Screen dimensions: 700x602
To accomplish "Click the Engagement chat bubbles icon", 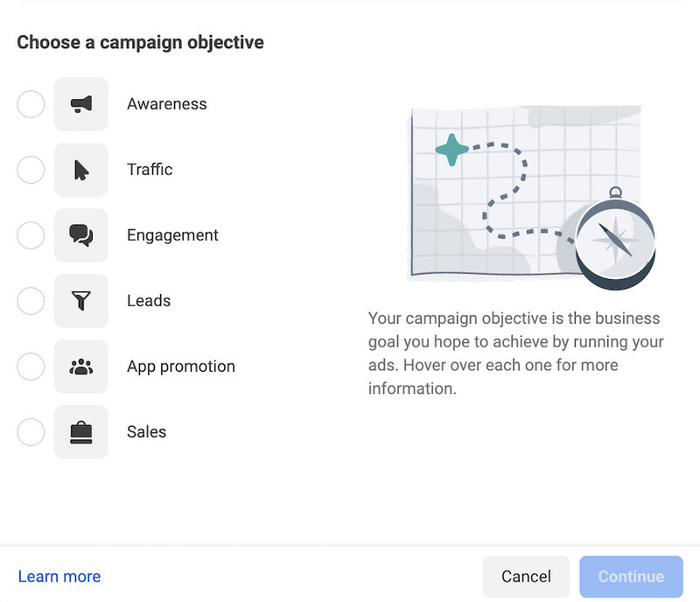I will (80, 235).
